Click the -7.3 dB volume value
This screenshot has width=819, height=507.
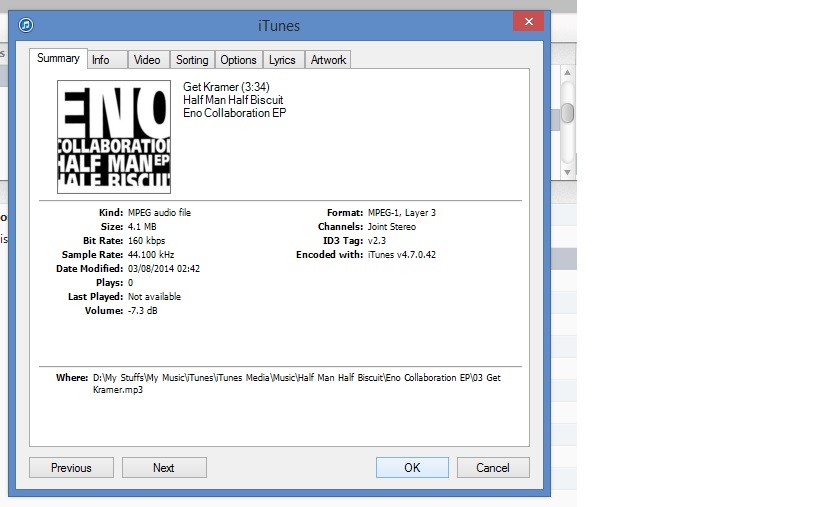[143, 311]
